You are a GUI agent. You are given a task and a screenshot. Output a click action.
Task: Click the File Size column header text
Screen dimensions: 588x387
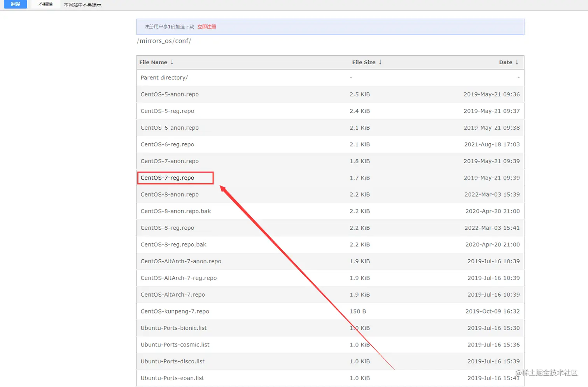[364, 62]
